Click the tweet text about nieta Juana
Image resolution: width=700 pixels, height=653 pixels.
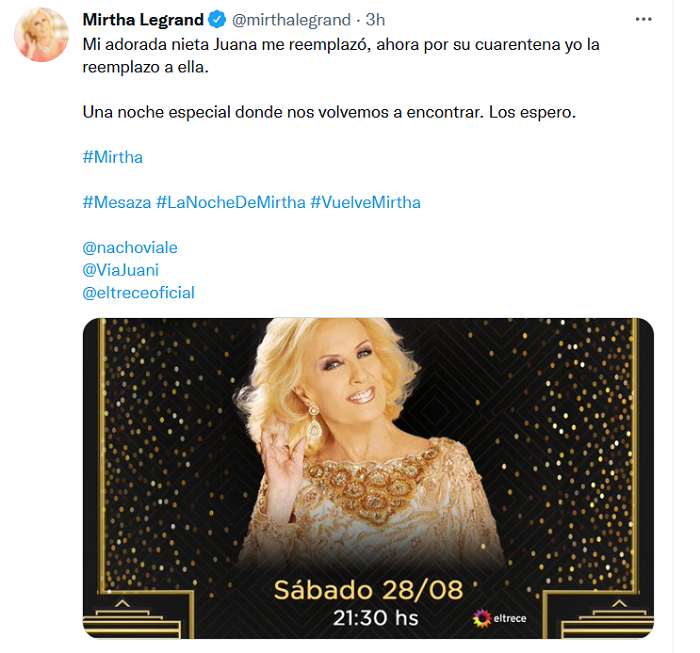[x=341, y=56]
